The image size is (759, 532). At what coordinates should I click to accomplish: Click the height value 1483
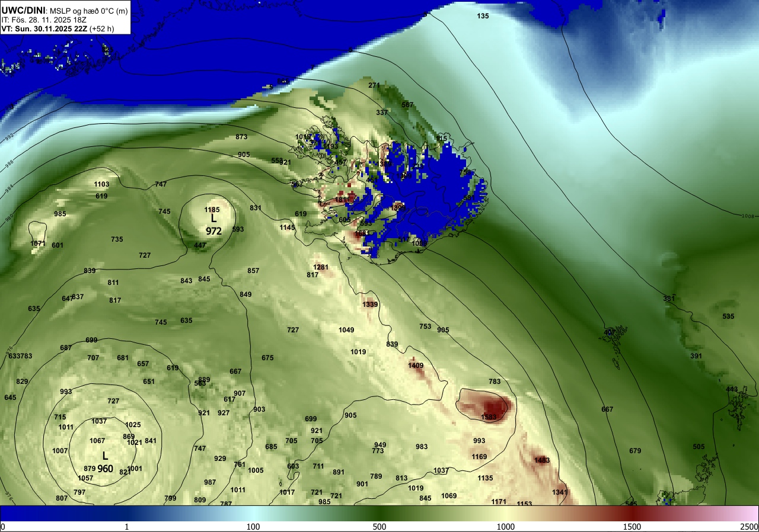pos(542,460)
